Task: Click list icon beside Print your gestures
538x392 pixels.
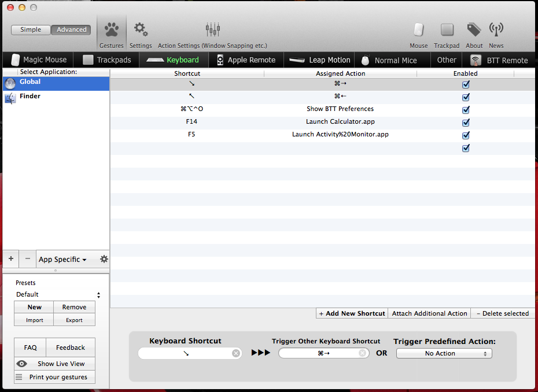Action: pyautogui.click(x=19, y=377)
